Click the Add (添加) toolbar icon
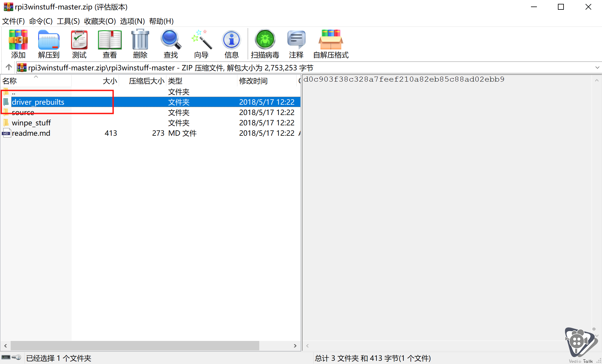The width and height of the screenshot is (602, 364). (18, 40)
